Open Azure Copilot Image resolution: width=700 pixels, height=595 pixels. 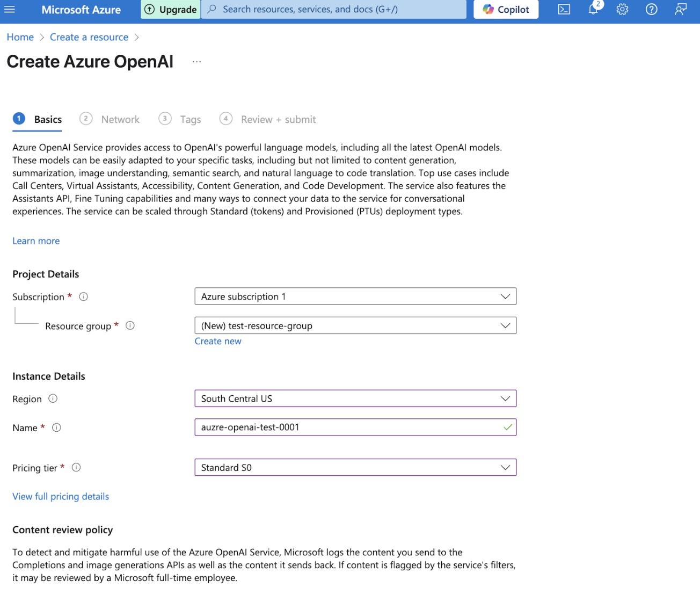[505, 9]
